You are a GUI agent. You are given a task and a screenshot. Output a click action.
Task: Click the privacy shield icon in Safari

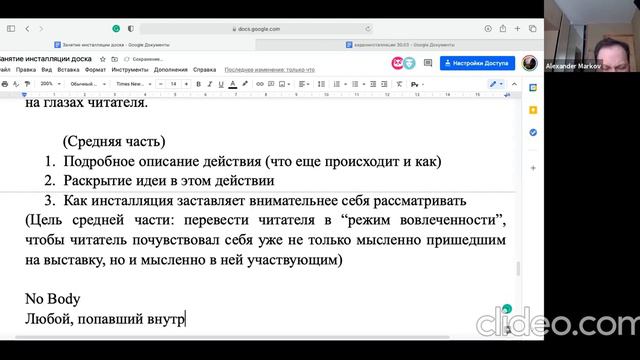131,29
